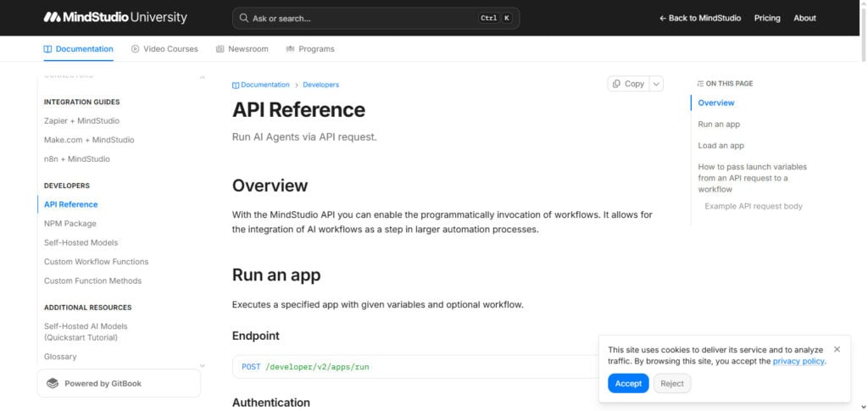Screen dimensions: 868x411
Task: Open n8n + MindStudio guide
Action: [77, 158]
